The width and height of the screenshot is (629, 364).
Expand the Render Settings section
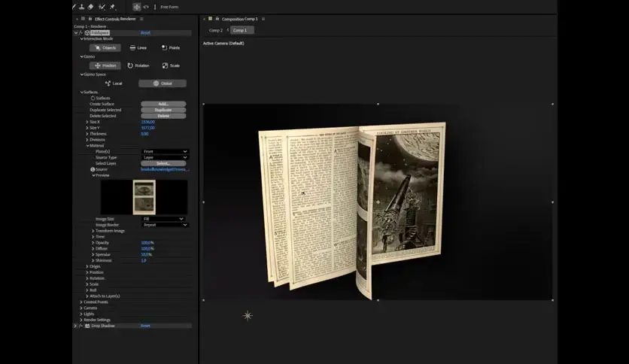click(81, 320)
